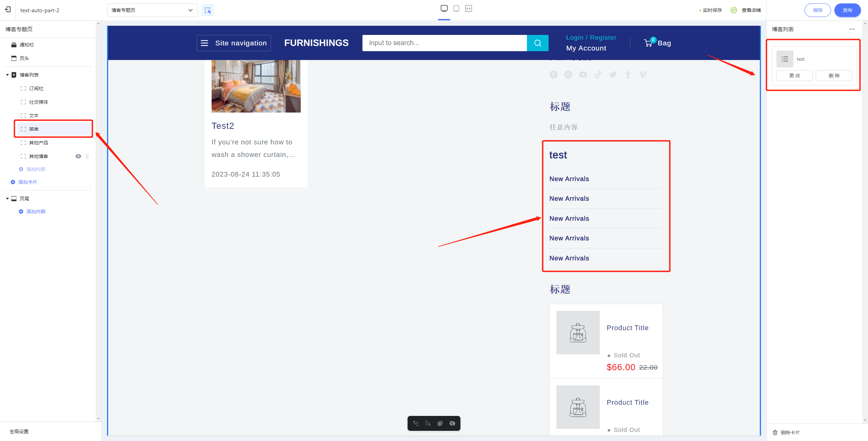868x441 pixels.
Task: Switch to tablet preview mode icon
Action: coord(456,8)
